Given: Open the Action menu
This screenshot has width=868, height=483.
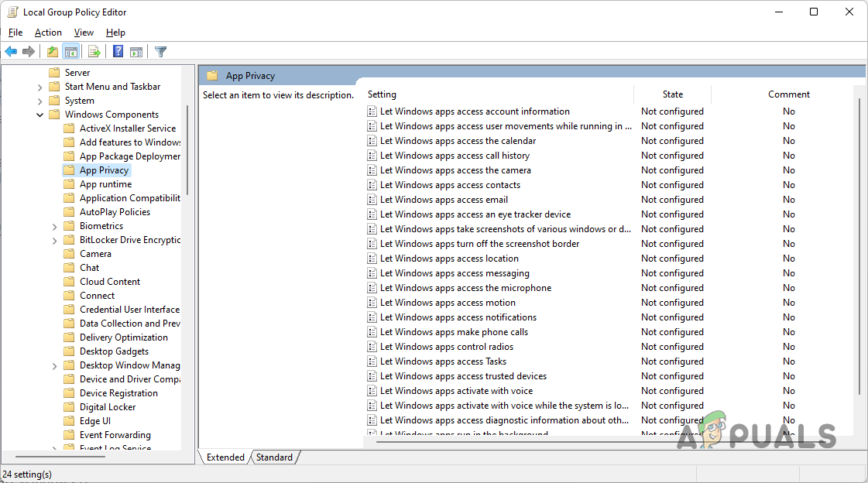Looking at the screenshot, I should pos(48,33).
